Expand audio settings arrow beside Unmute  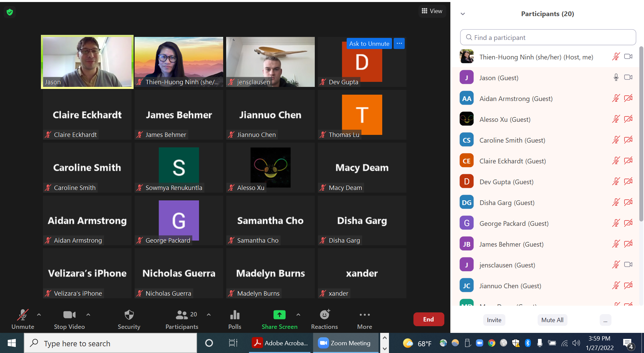[39, 315]
